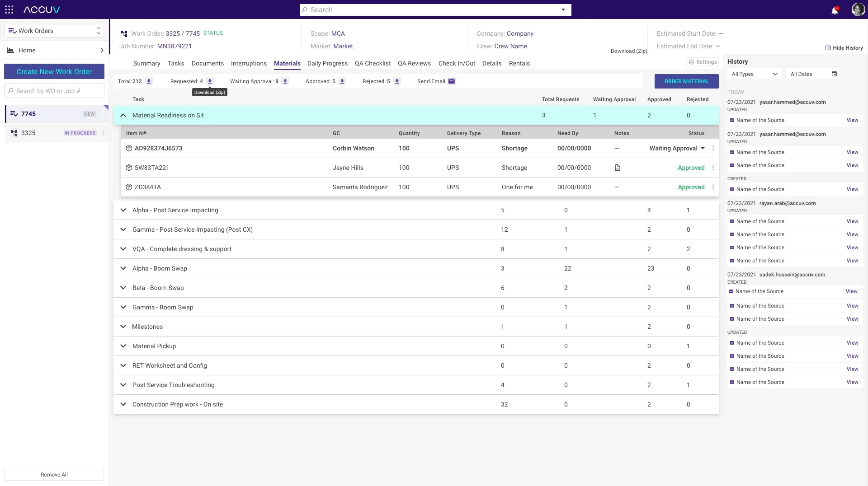The image size is (868, 486).
Task: Toggle the last Name of the Source checkbox
Action: point(732,382)
